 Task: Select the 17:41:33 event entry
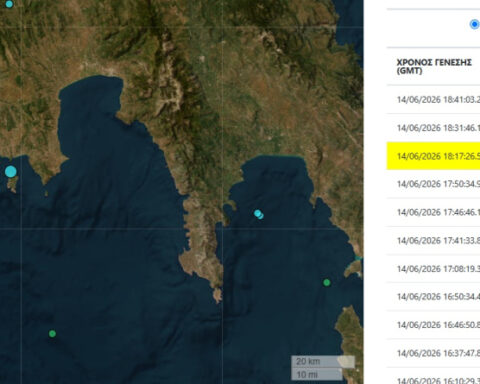click(x=433, y=240)
